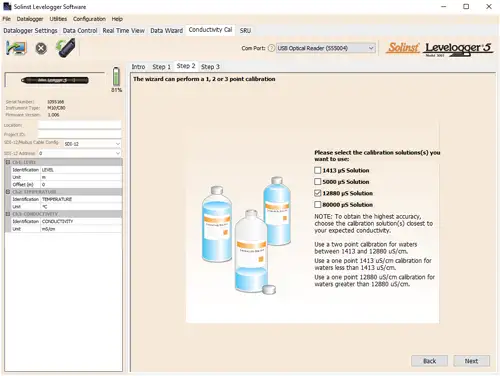Click the retrieve settings from Levelogger icon
This screenshot has width=500, height=376.
point(16,48)
